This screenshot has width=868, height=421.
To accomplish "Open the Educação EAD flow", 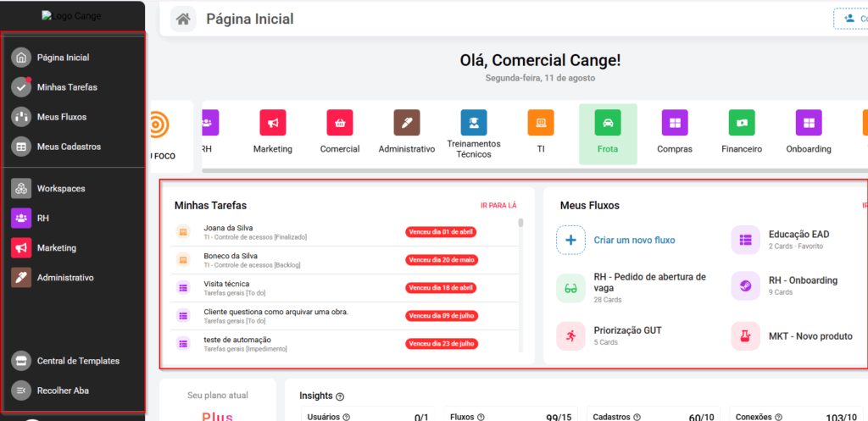I will click(x=798, y=235).
